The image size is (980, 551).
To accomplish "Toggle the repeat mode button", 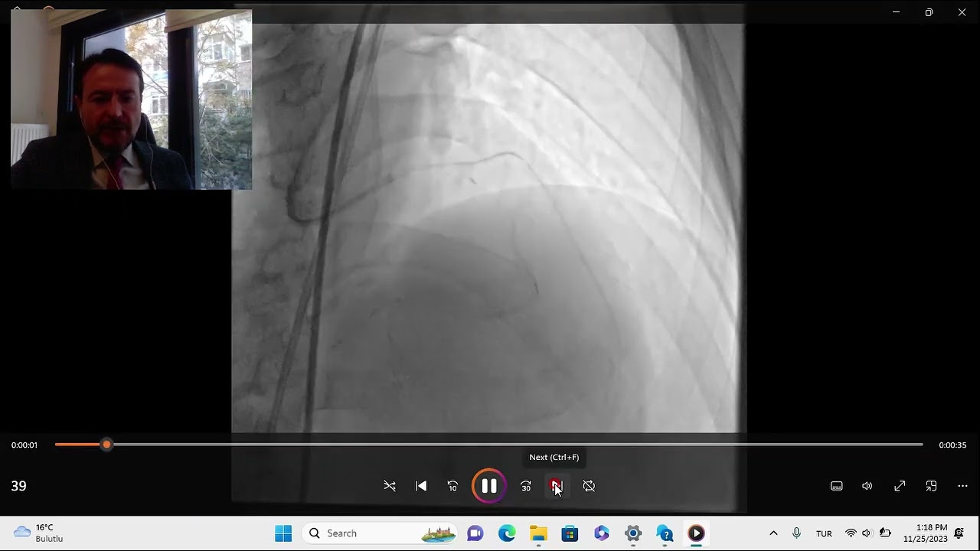I will coord(589,486).
